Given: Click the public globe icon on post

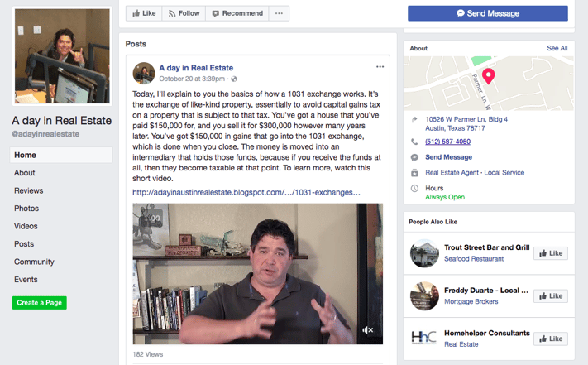Looking at the screenshot, I should click(234, 79).
